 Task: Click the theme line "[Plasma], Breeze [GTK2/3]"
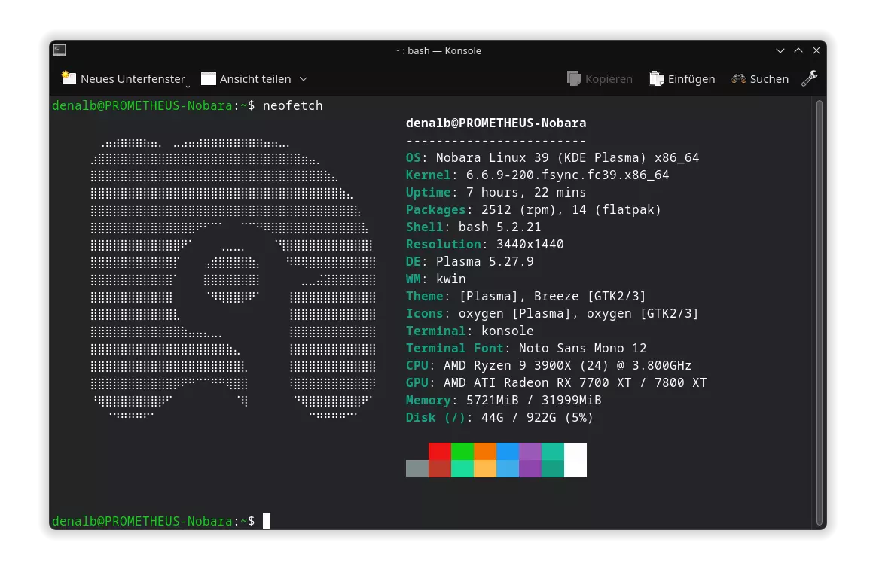(x=553, y=296)
